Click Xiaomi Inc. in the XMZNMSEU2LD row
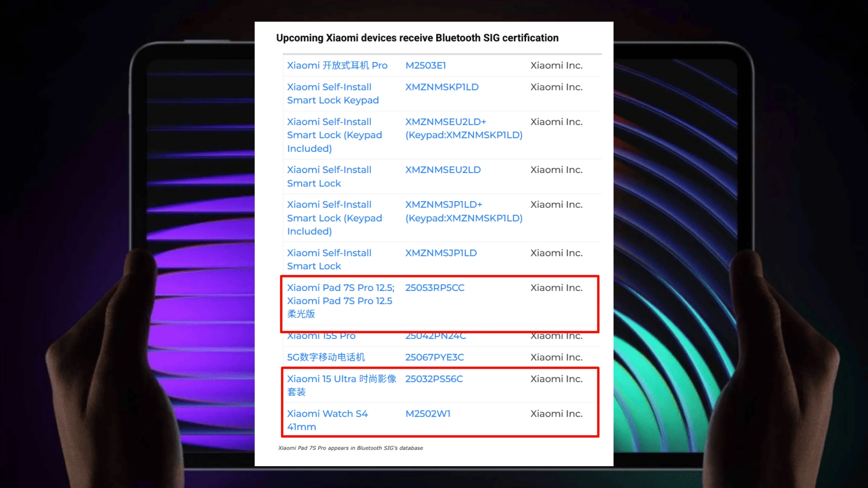This screenshot has height=488, width=868. pos(556,170)
